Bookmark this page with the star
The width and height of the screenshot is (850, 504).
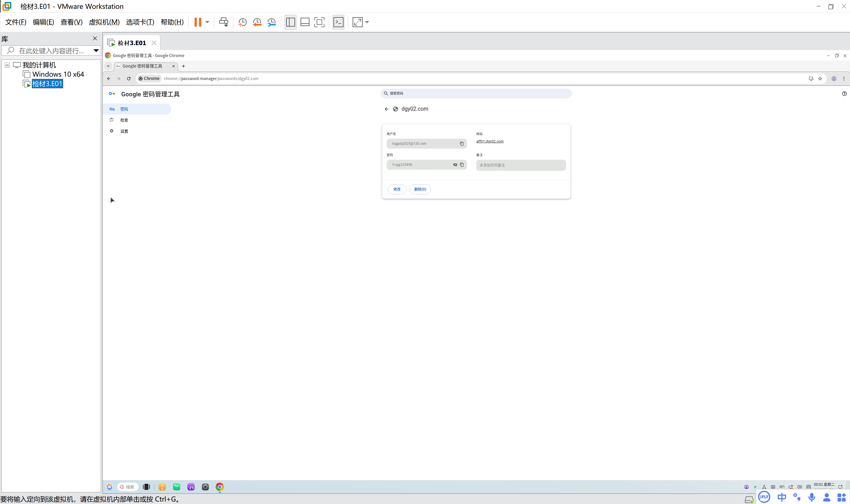pos(820,78)
